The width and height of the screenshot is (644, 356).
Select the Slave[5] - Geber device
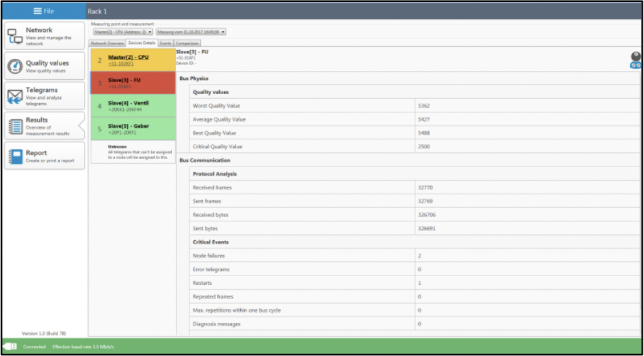pyautogui.click(x=133, y=129)
